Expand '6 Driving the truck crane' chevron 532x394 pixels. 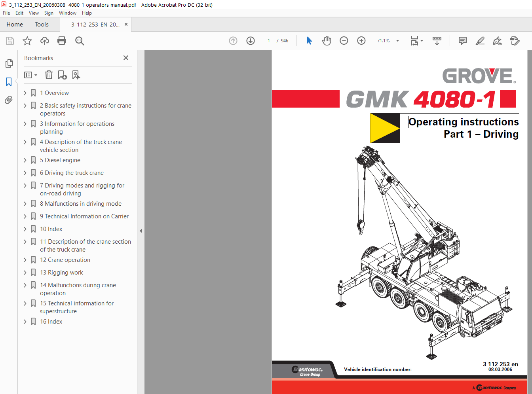point(25,173)
